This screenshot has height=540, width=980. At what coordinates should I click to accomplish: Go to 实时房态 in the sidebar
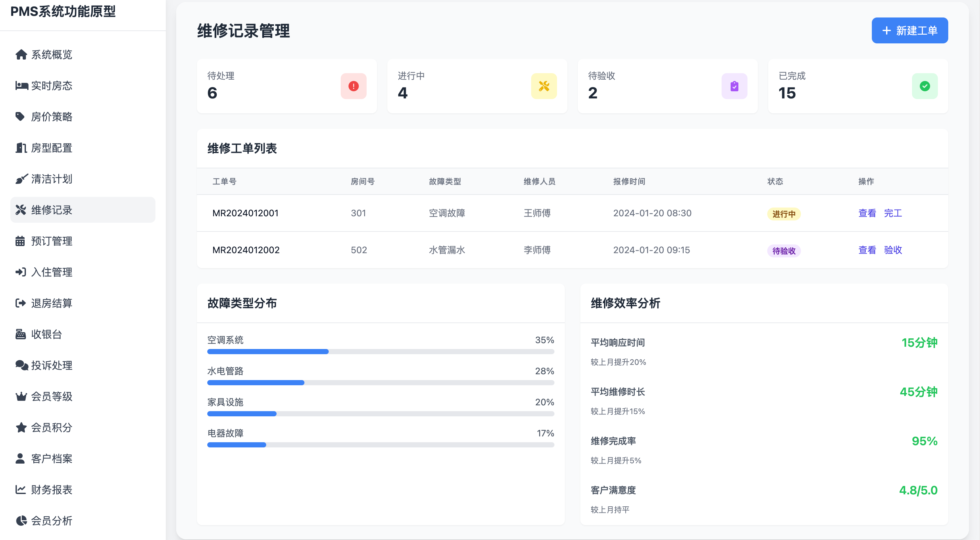(x=83, y=86)
